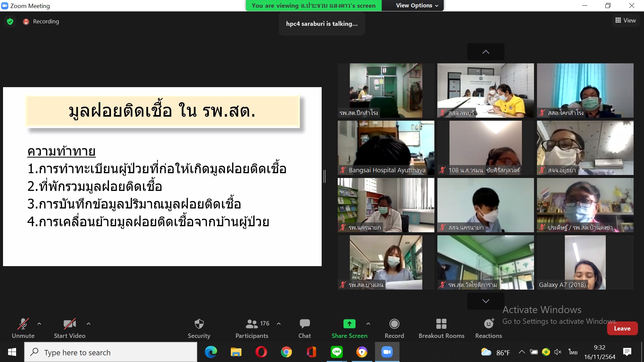644x362 pixels.
Task: Open the Chat panel
Action: coord(305,328)
